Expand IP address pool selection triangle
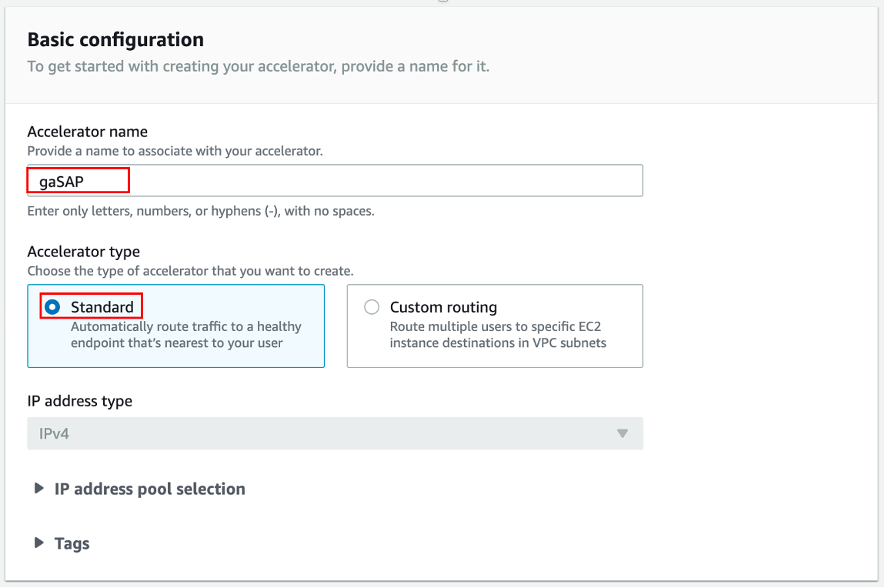The width and height of the screenshot is (885, 588). click(x=38, y=489)
